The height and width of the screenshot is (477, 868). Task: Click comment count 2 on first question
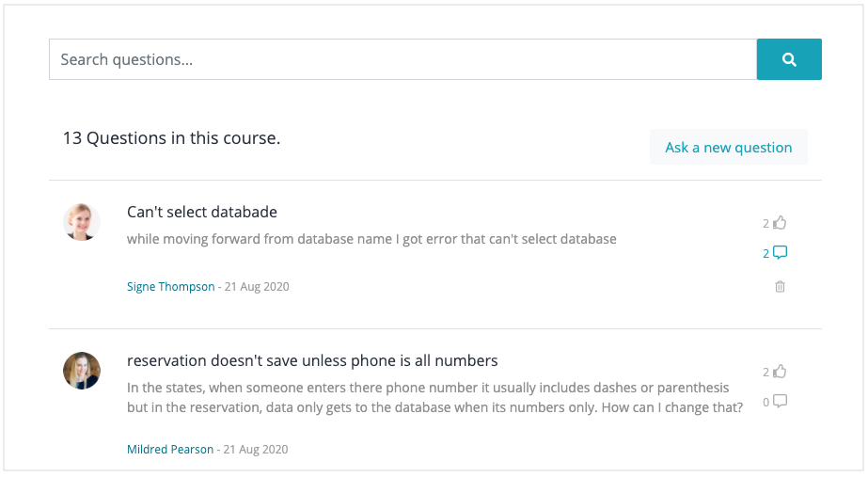(766, 253)
